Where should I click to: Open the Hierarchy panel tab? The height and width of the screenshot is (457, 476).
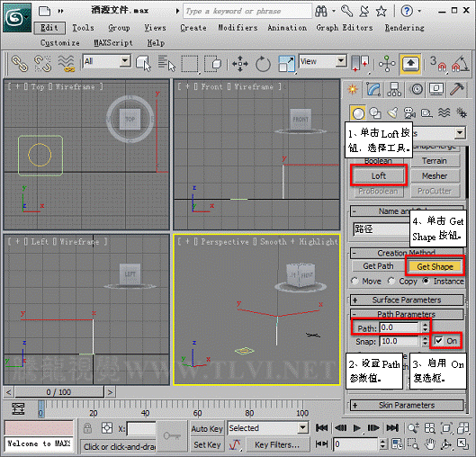click(x=394, y=89)
